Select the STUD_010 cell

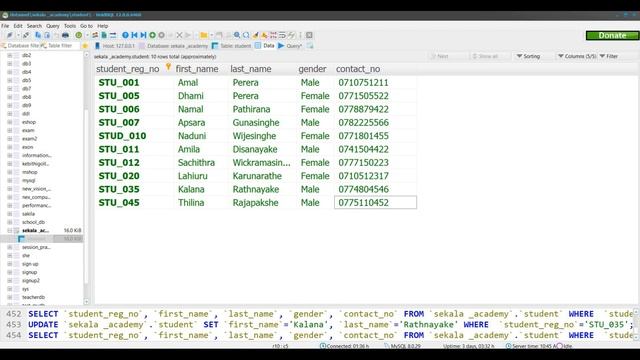tap(122, 136)
